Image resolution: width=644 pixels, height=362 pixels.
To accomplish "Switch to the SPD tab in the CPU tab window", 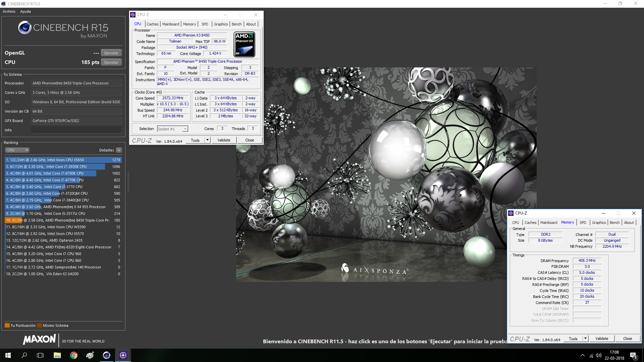I will [x=205, y=24].
